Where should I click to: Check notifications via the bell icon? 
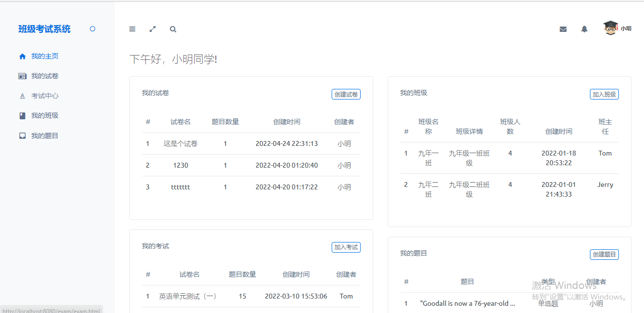point(584,29)
